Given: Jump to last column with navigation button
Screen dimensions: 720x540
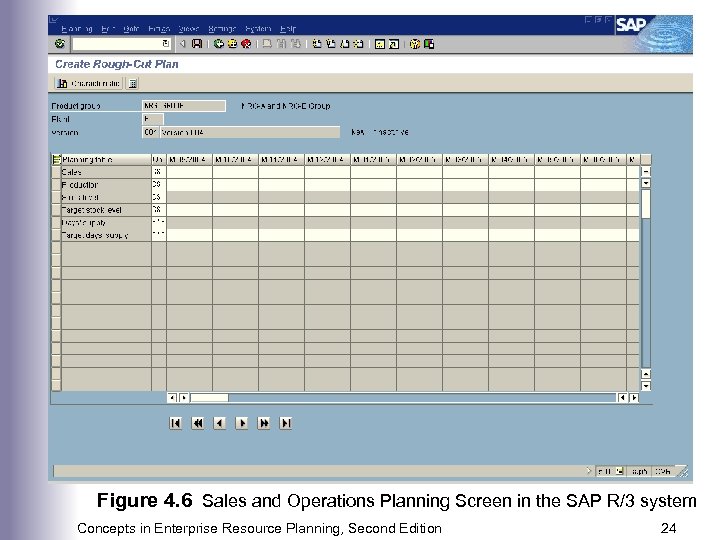Looking at the screenshot, I should tap(286, 423).
